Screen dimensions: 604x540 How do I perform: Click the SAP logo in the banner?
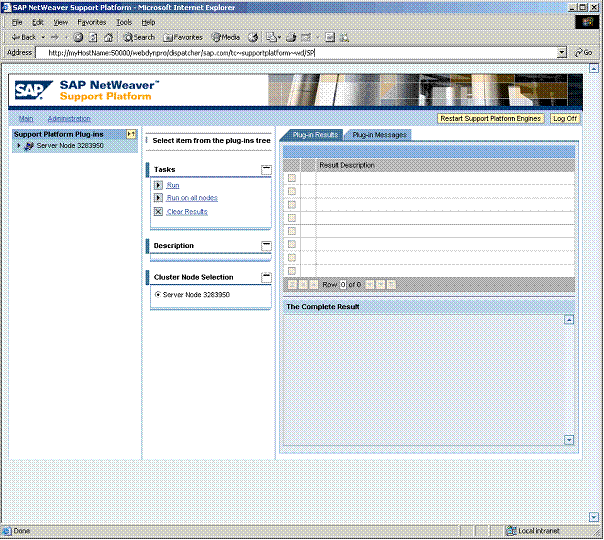click(x=34, y=90)
